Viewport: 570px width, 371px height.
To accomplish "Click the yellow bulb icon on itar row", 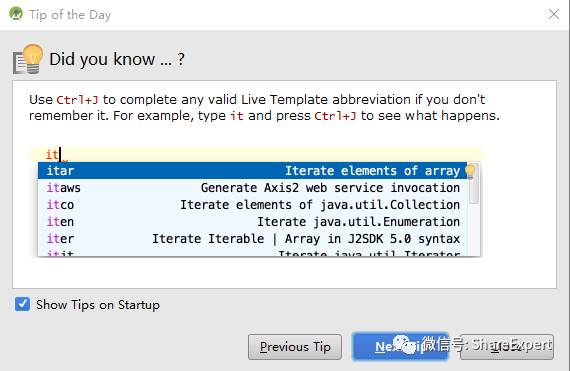I will (x=470, y=171).
